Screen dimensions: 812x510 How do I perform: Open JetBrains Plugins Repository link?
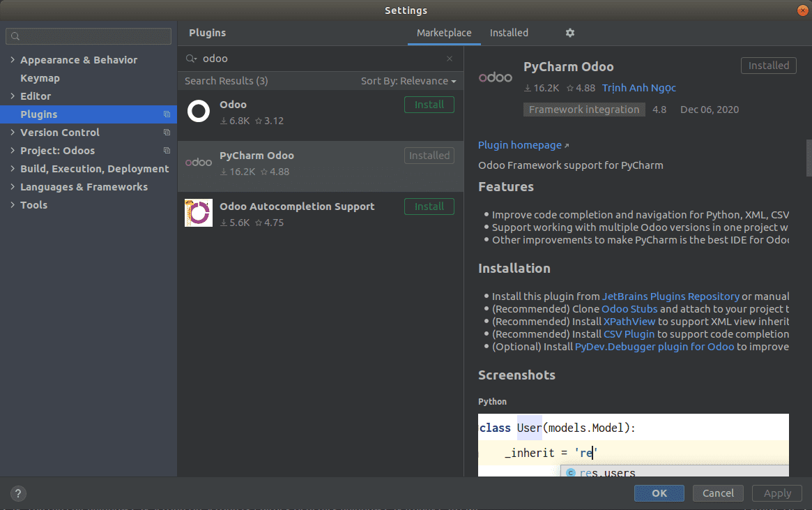[x=671, y=297]
